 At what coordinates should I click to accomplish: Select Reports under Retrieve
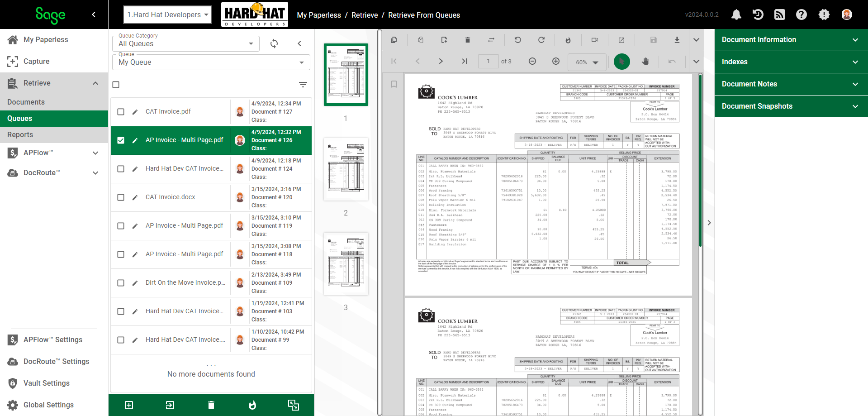point(54,135)
